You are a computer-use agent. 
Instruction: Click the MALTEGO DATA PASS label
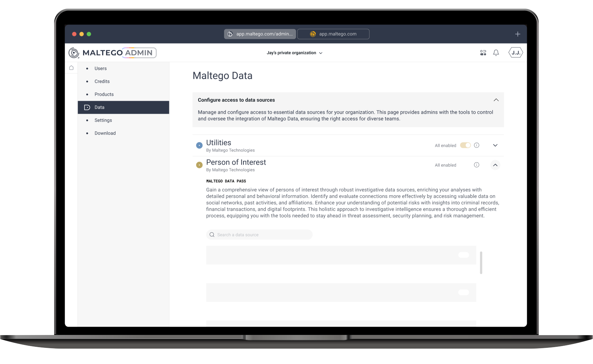(x=226, y=181)
